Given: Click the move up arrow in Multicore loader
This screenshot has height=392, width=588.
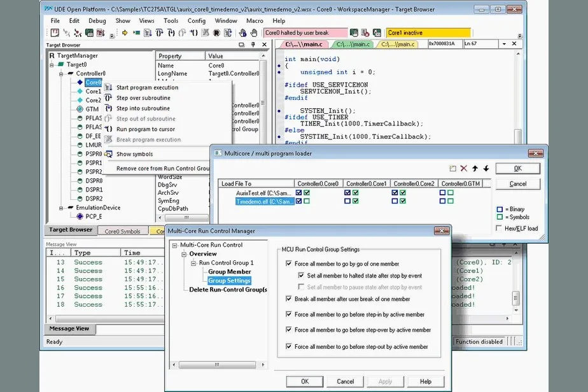Looking at the screenshot, I should 475,169.
